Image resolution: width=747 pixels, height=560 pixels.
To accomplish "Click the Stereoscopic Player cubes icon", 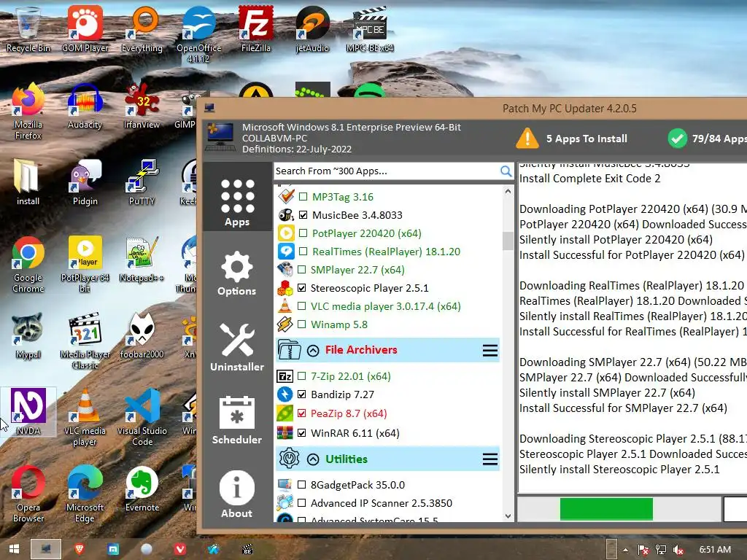I will tap(285, 288).
